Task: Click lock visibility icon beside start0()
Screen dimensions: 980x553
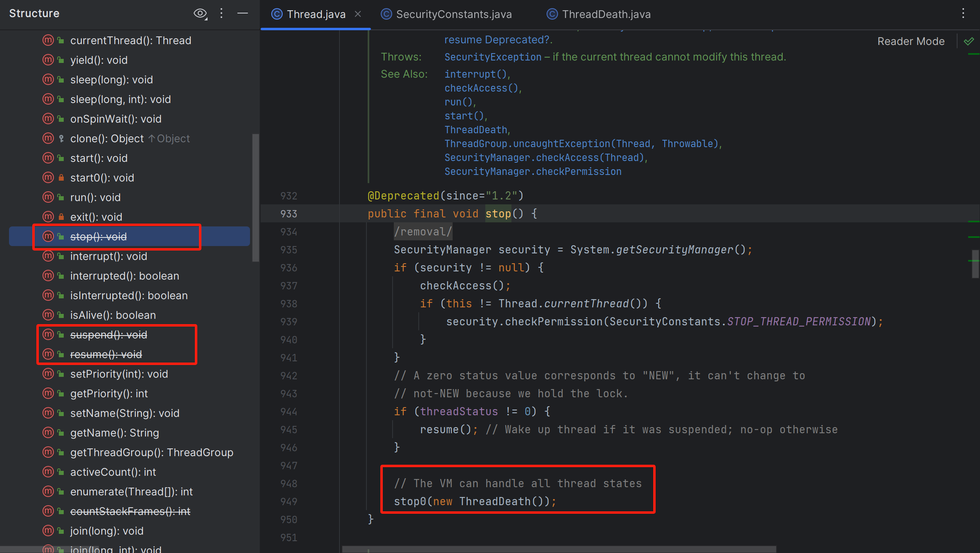Action: (x=61, y=178)
